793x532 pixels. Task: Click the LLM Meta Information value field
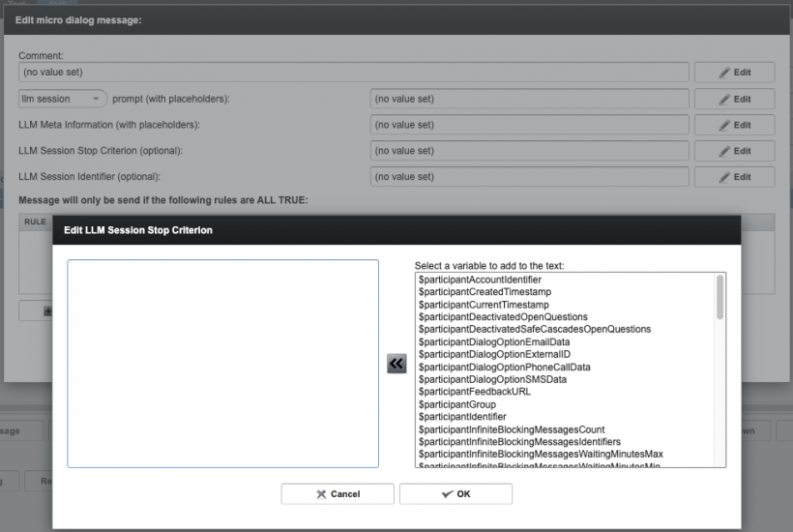tap(529, 125)
